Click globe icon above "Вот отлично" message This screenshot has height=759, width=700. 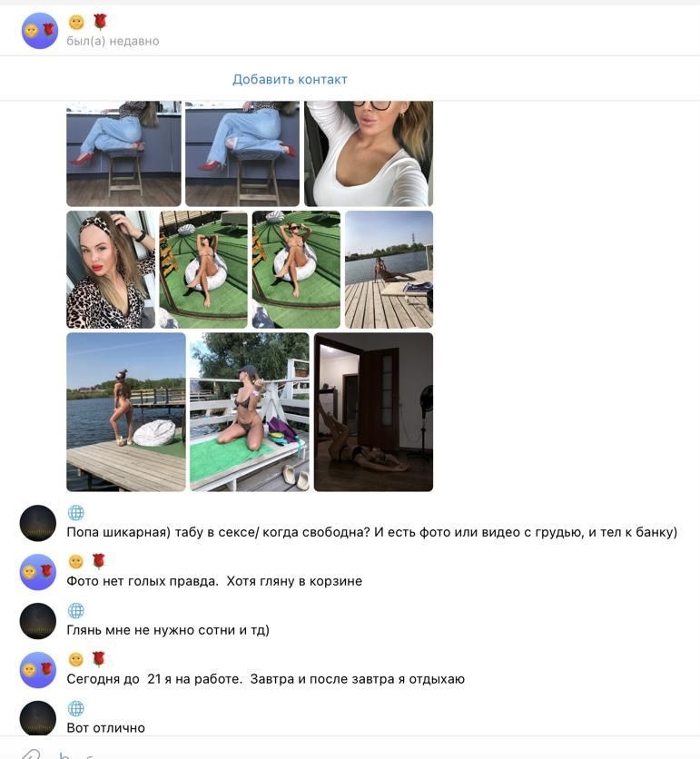pyautogui.click(x=76, y=708)
